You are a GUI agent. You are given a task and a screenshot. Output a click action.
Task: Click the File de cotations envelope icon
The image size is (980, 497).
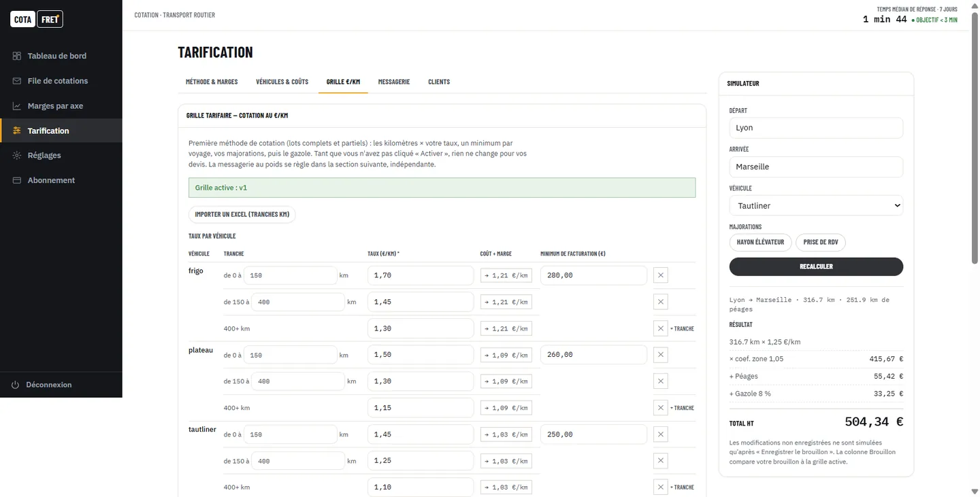tap(17, 81)
